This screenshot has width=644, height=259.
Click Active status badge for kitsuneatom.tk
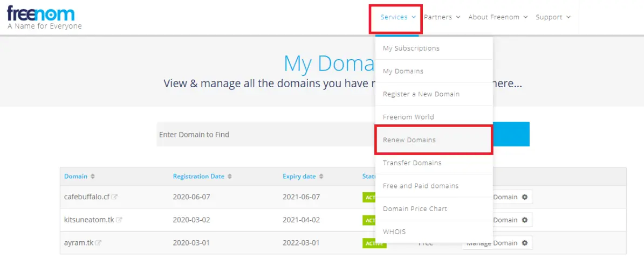[x=369, y=220]
